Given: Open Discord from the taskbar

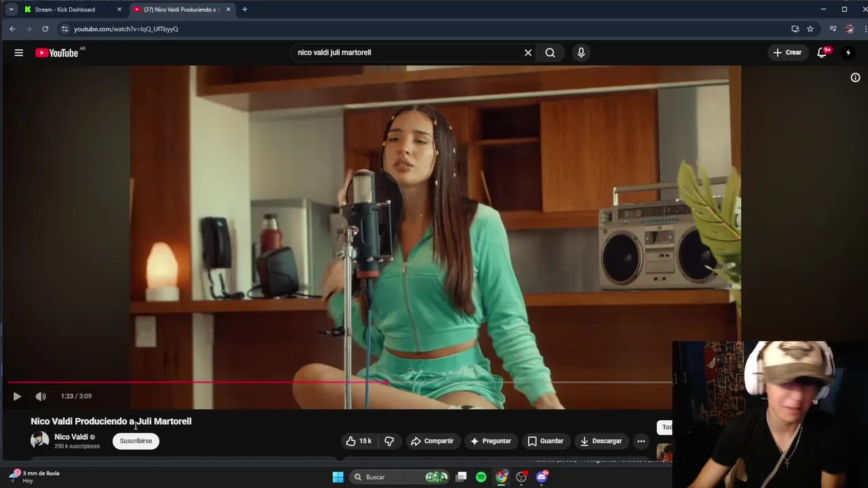Looking at the screenshot, I should (542, 477).
